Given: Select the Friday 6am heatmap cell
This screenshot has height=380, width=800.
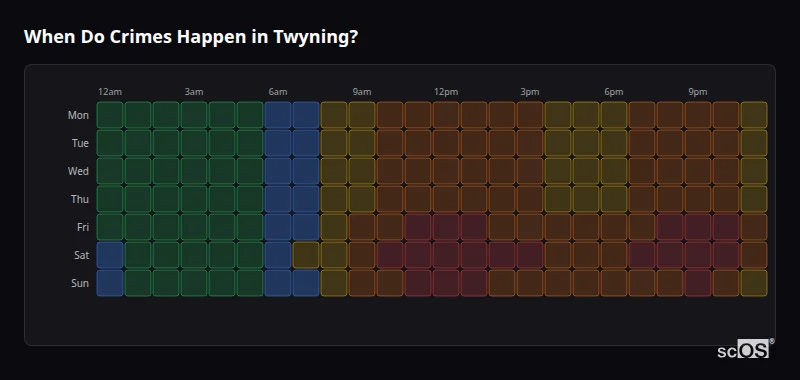Looking at the screenshot, I should (278, 227).
